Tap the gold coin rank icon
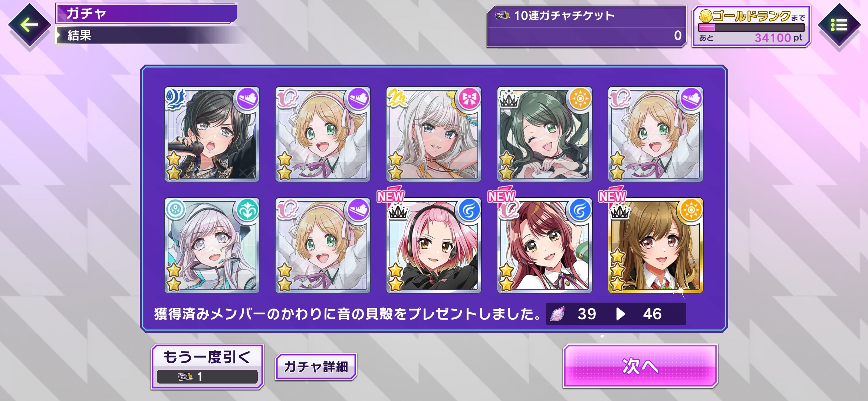 click(x=706, y=16)
